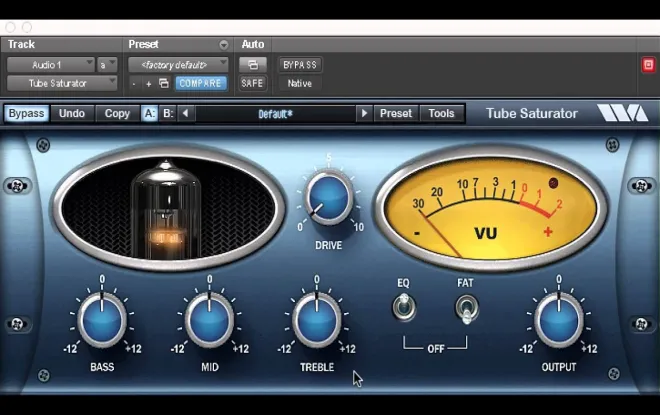Image resolution: width=660 pixels, height=415 pixels.
Task: Click the TREBLE knob
Action: click(x=317, y=320)
